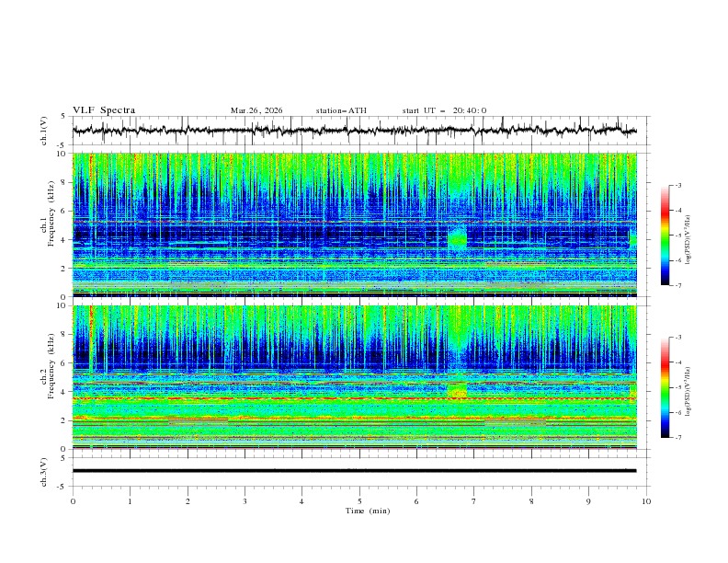
Task: Click the "5" tick on the time axis
Action: [359, 501]
